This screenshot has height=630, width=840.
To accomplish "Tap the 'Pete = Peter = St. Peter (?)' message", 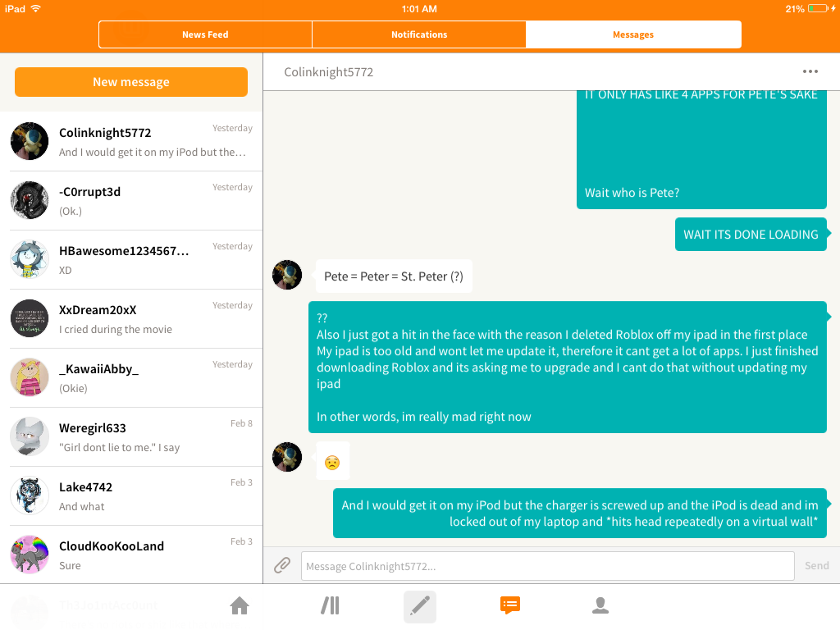I will tap(394, 276).
